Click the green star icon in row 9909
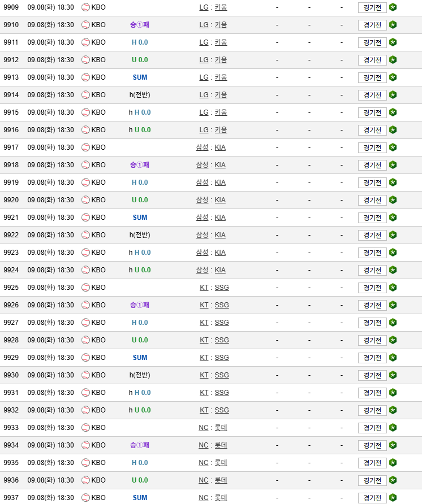Viewport: 422px width, 504px height. [x=393, y=7]
